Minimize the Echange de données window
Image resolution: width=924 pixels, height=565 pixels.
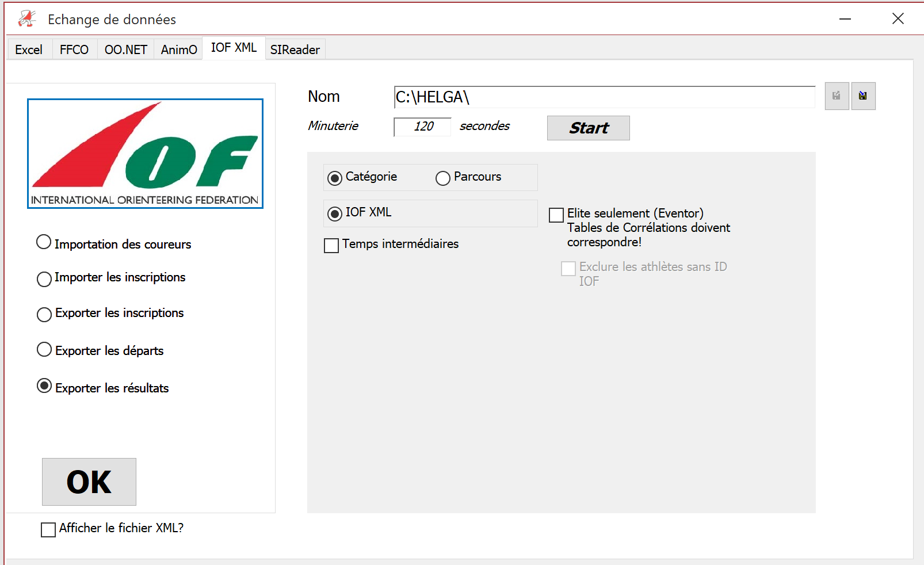845,19
